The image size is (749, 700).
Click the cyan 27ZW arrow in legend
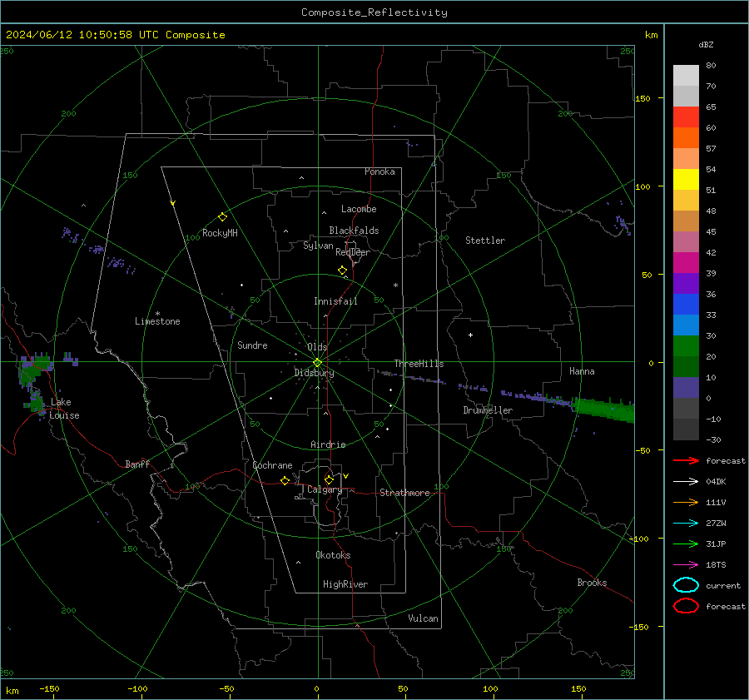pos(686,524)
